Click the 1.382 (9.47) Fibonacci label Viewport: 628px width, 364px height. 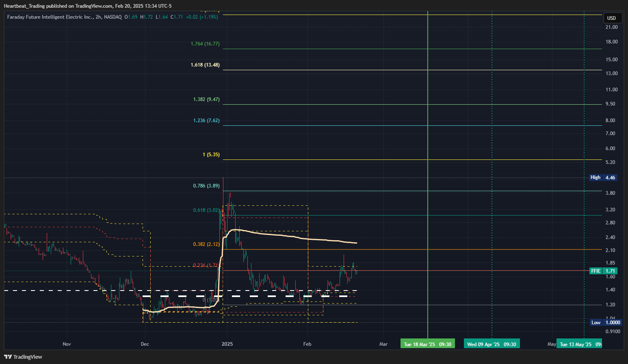coord(206,99)
